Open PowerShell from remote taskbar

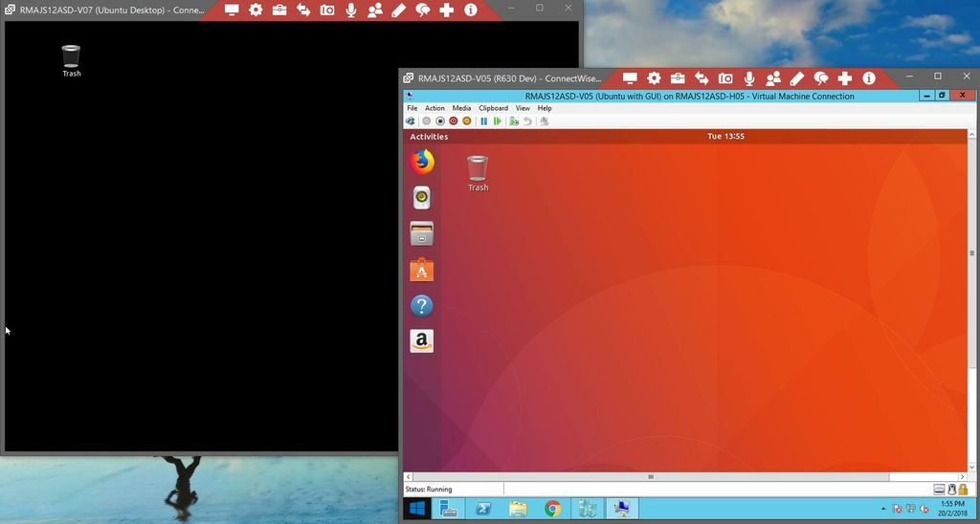[482, 509]
